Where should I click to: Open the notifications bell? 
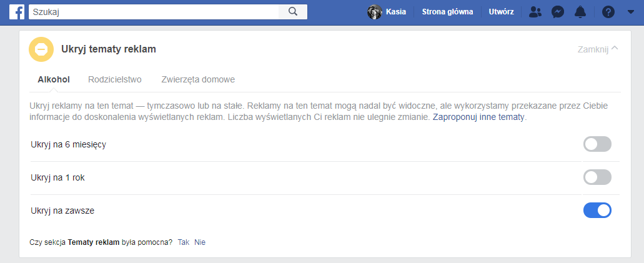pyautogui.click(x=580, y=12)
